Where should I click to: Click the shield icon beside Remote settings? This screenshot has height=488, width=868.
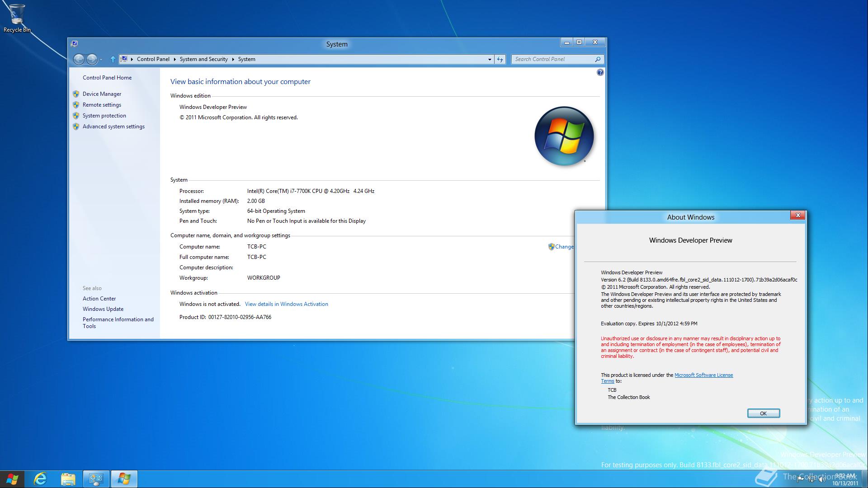click(x=76, y=105)
